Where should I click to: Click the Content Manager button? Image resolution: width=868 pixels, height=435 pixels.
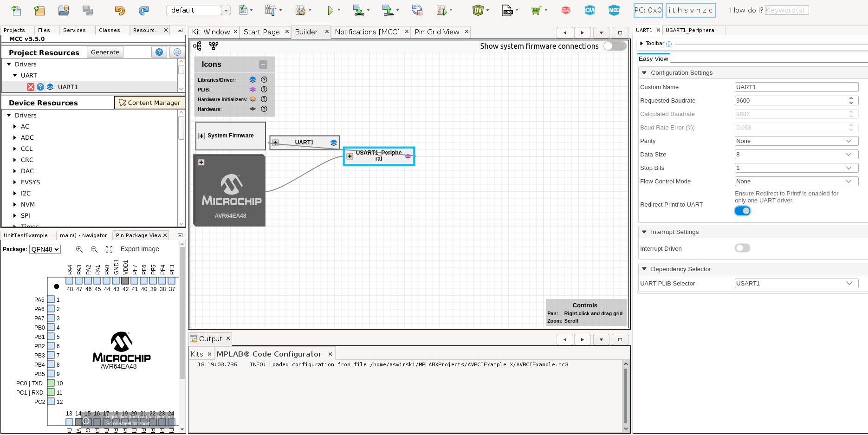(149, 103)
